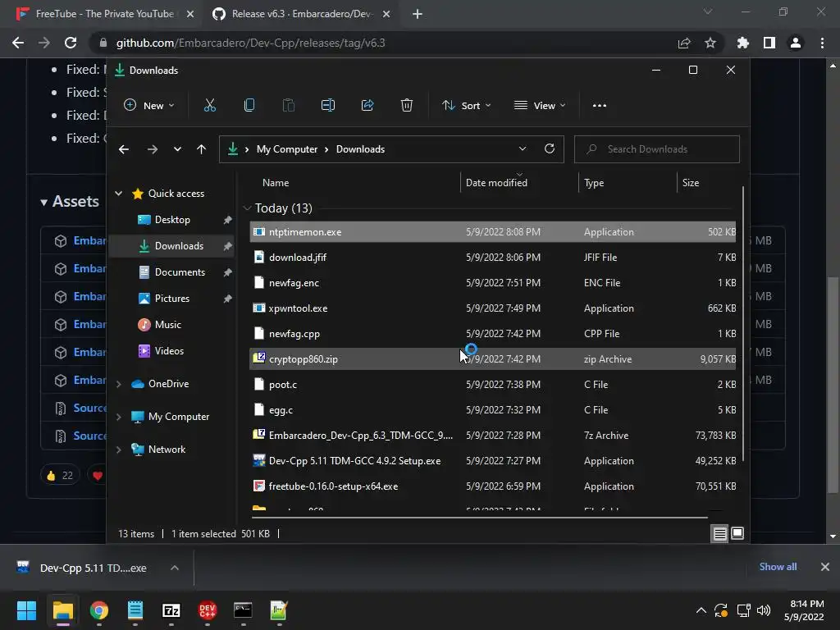Click the thumbs up 22 reaction
The height and width of the screenshot is (630, 840).
pos(59,475)
